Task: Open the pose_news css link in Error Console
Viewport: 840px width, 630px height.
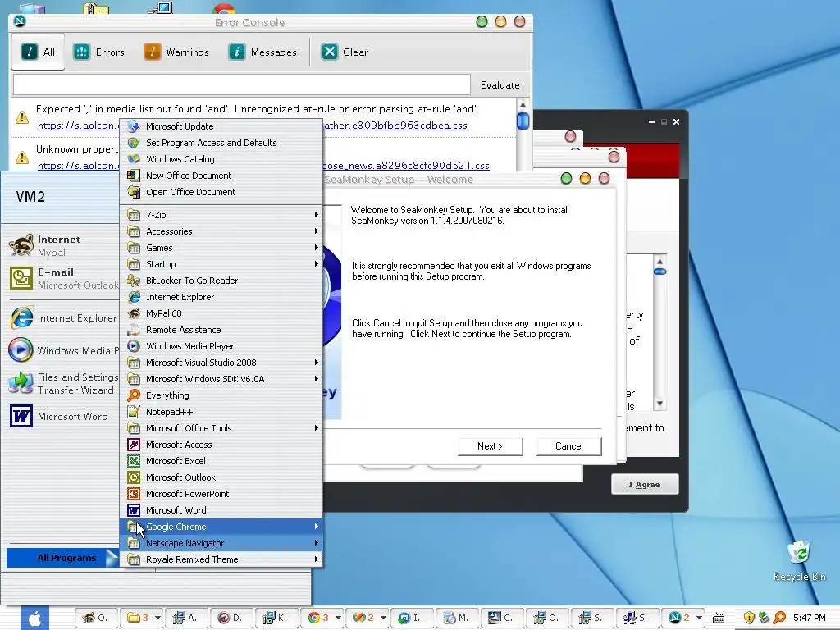Action: click(406, 166)
